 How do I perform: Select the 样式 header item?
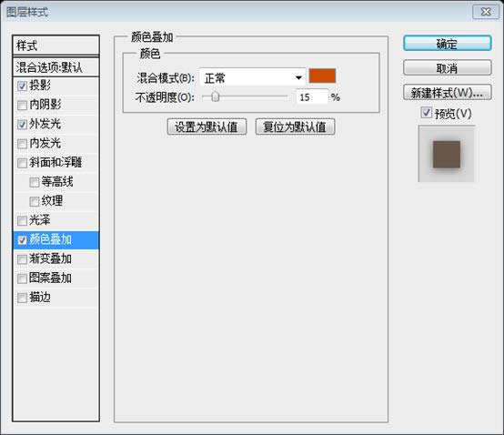point(55,46)
